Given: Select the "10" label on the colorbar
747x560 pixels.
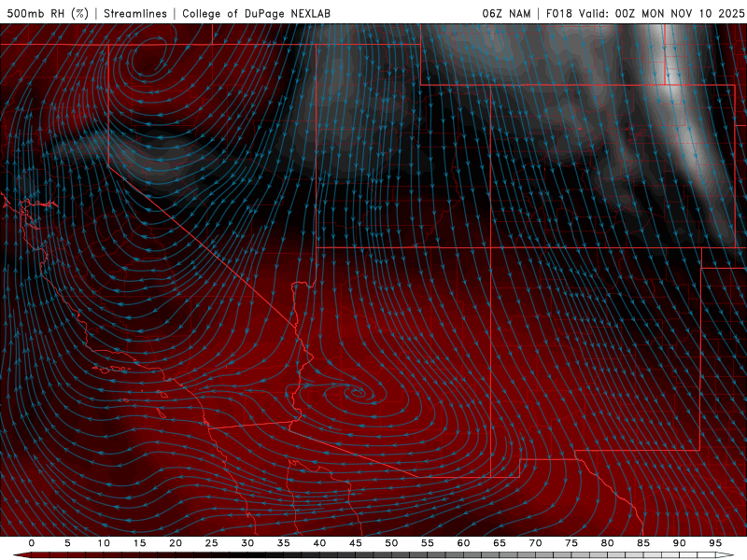Looking at the screenshot, I should pos(104,543).
